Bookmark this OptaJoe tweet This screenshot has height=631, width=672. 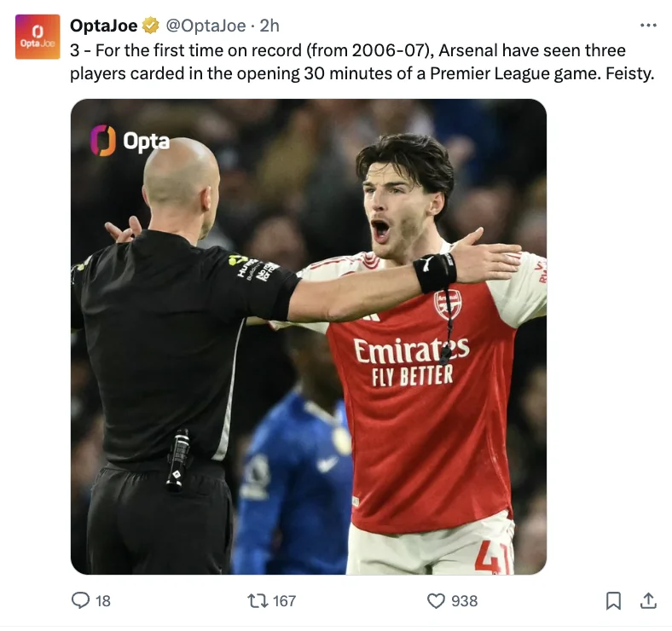[613, 600]
